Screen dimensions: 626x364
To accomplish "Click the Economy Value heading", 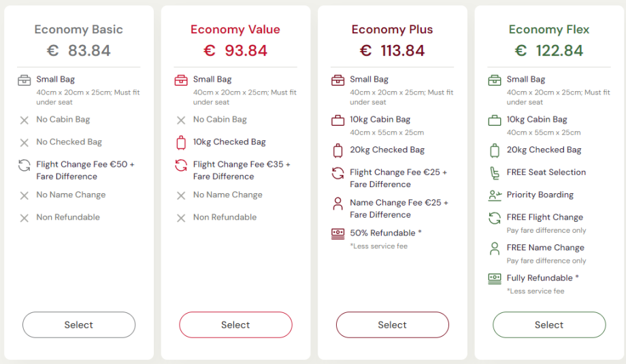I will [x=235, y=29].
